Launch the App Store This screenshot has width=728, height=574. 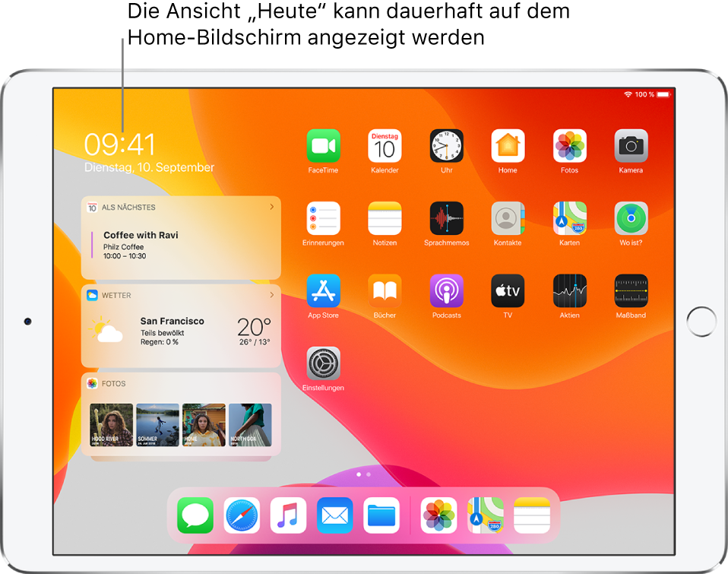(x=323, y=290)
